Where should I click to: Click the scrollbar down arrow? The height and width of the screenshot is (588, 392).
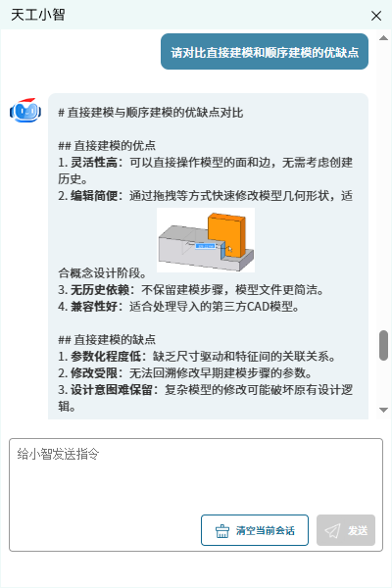383,410
